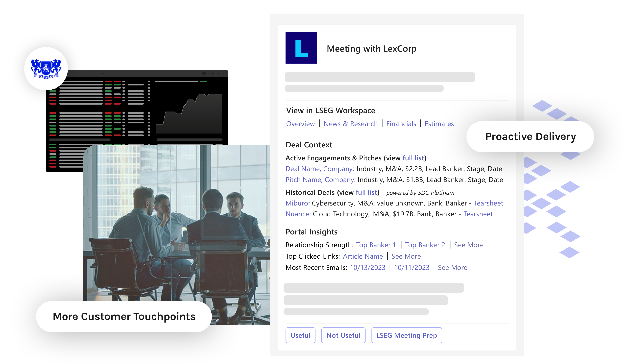
Task: Click the Proactive Delivery label pill
Action: click(x=530, y=136)
